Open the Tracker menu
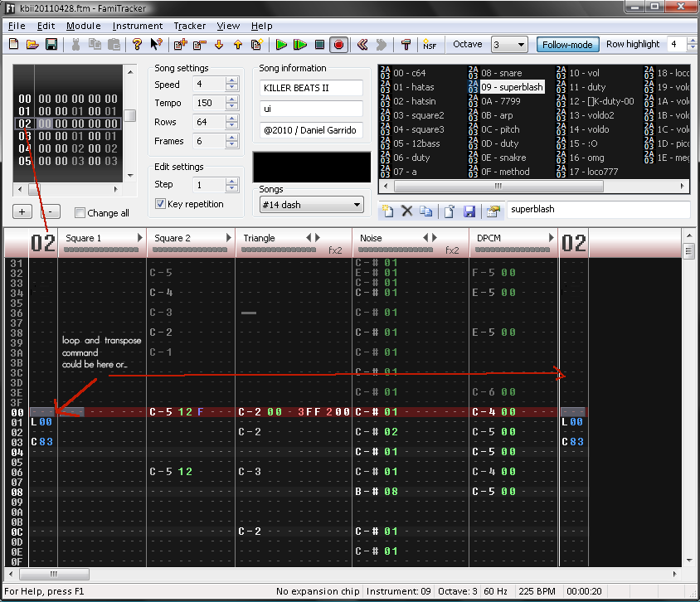Image resolution: width=700 pixels, height=602 pixels. (x=190, y=26)
